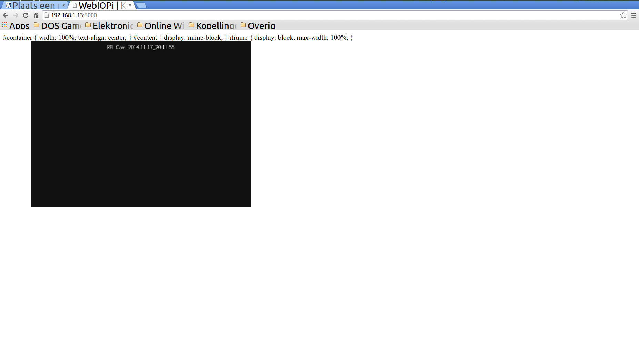Click the Forward navigation arrow
Viewport: 639px width, 364px height.
point(16,15)
